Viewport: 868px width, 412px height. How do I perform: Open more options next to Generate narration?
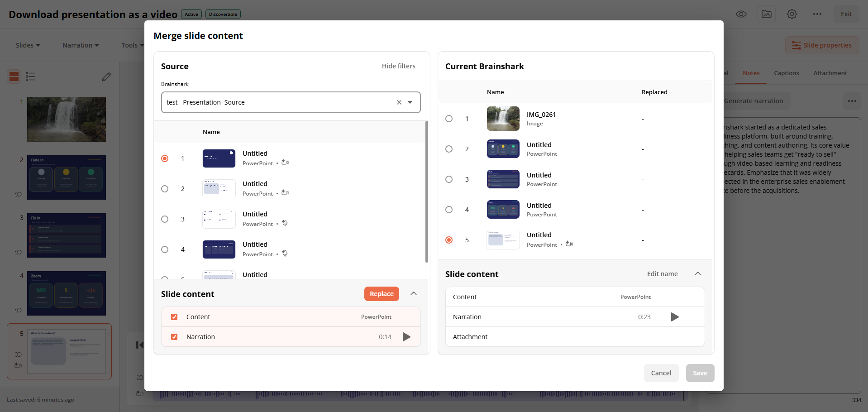(x=852, y=101)
